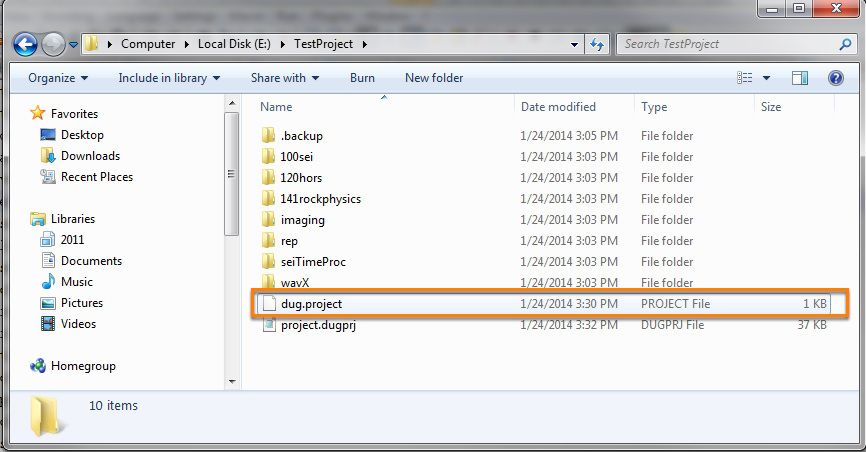Open the Organize menu
This screenshot has height=452, width=866.
tap(58, 78)
